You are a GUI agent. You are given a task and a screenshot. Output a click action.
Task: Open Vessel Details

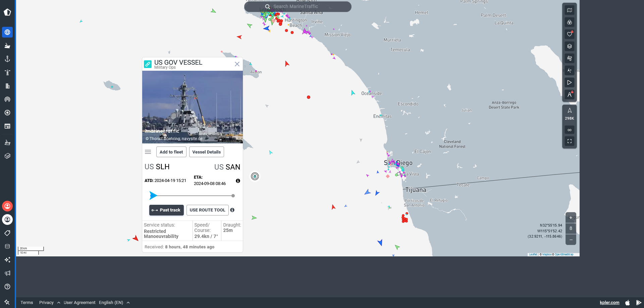pyautogui.click(x=207, y=152)
